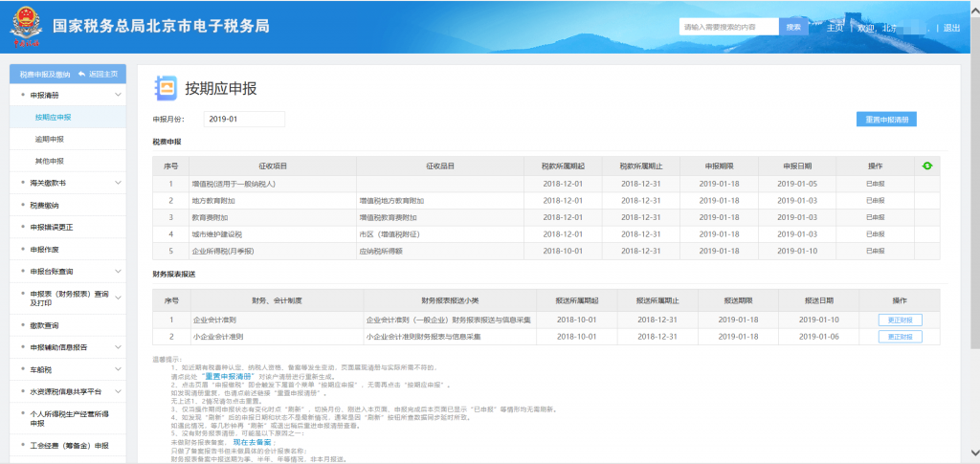The image size is (980, 464).
Task: Open 工会经费（筹备金）申报 menu item
Action: (68, 445)
